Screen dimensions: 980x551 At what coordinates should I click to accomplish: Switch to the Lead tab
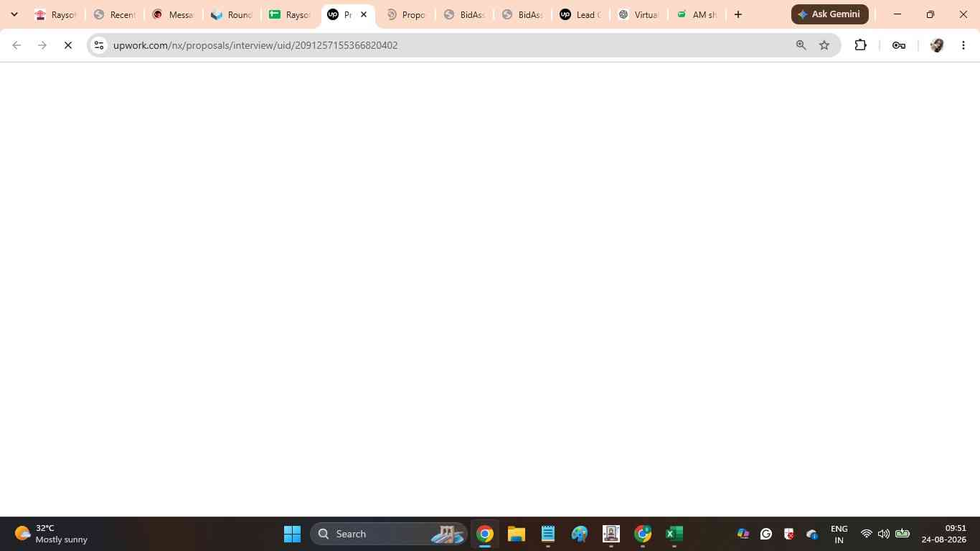click(x=580, y=14)
